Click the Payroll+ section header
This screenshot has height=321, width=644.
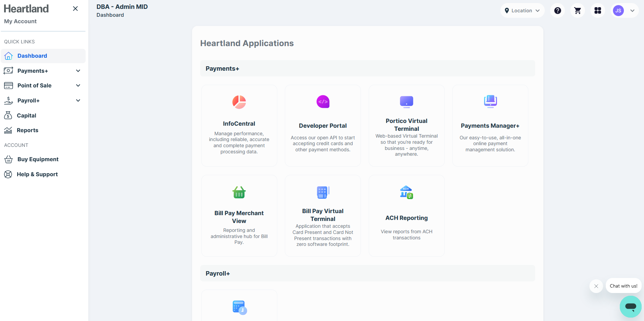click(x=367, y=273)
